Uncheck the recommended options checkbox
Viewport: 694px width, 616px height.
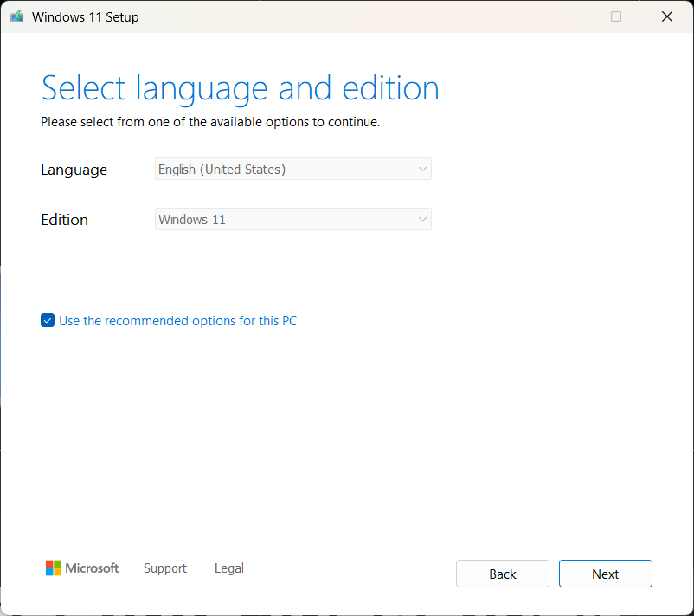click(48, 321)
